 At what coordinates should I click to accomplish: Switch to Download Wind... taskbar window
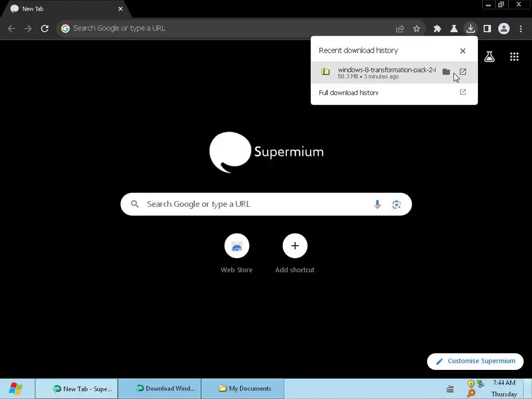[160, 389]
